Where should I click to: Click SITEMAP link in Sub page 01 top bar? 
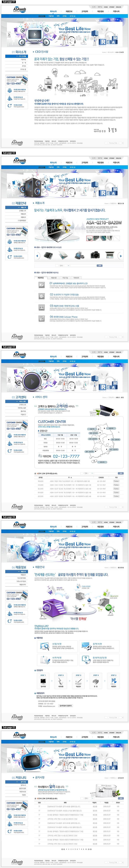112,7
